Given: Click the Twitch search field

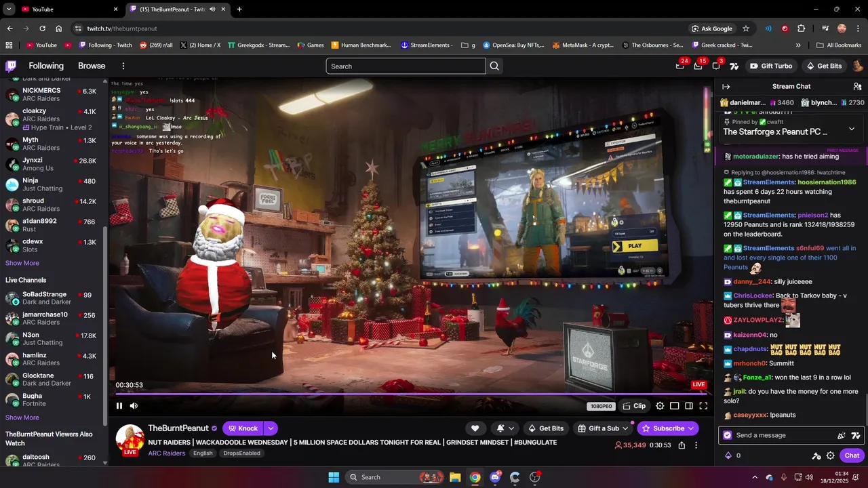Looking at the screenshot, I should point(406,66).
